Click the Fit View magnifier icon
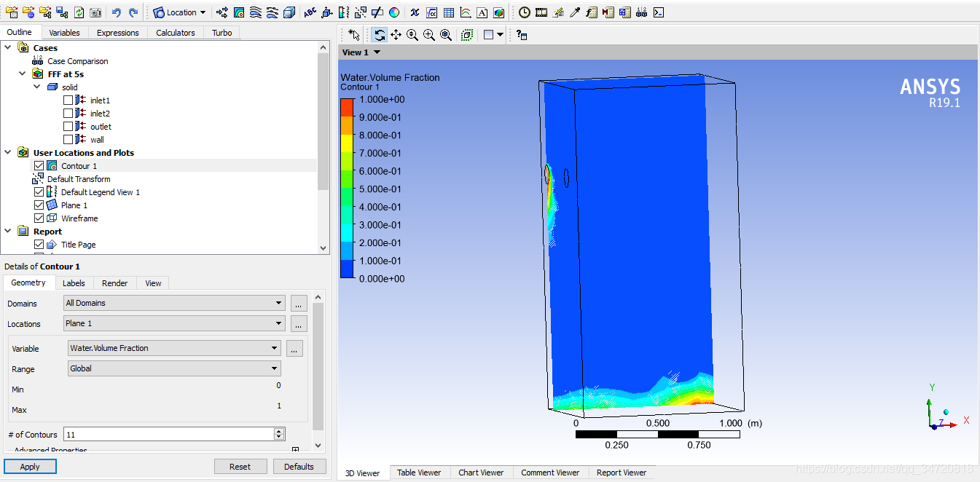980x482 pixels. click(x=446, y=34)
